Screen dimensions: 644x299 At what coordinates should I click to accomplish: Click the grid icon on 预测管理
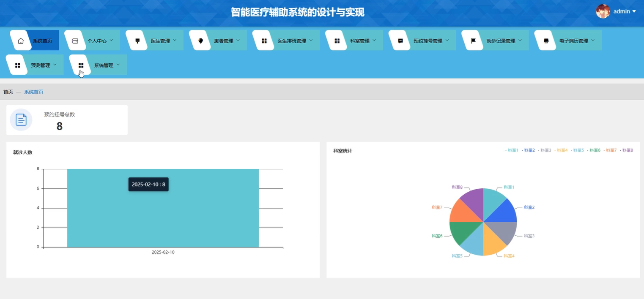click(x=17, y=65)
